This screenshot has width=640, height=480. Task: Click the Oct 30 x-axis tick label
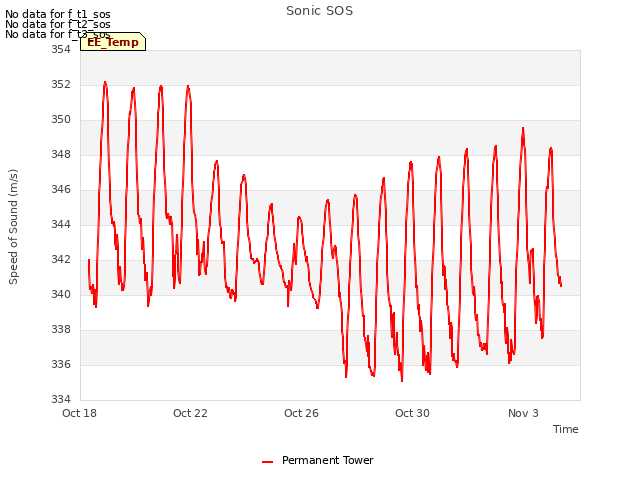[x=412, y=413]
